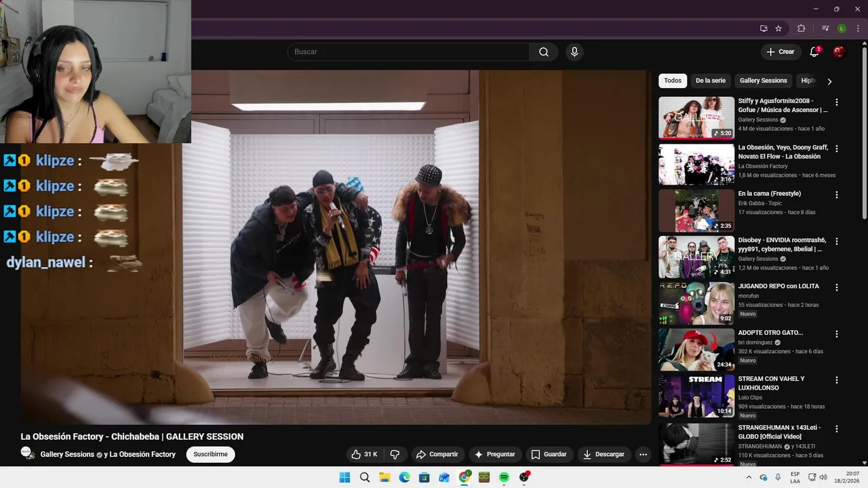Select the De la serie chip
This screenshot has width=868, height=488.
click(x=711, y=81)
